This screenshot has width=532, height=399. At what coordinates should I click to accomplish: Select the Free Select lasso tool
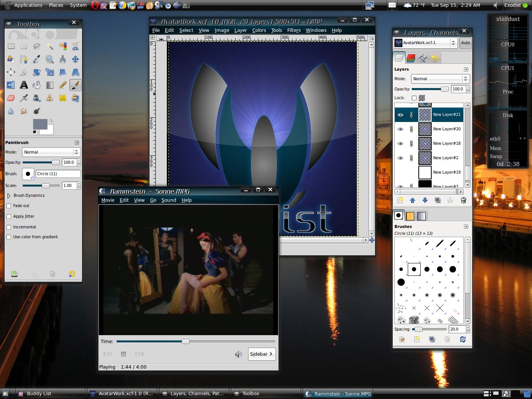coord(37,46)
